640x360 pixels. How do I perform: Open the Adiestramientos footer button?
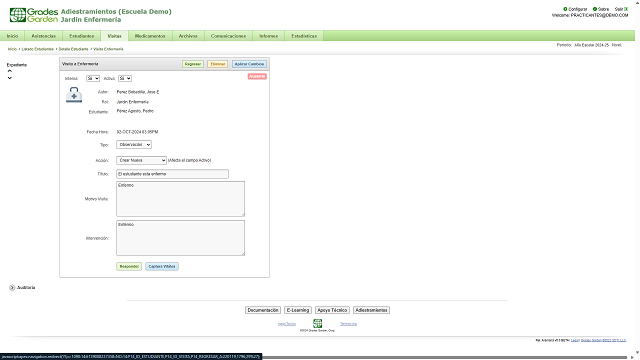(371, 310)
